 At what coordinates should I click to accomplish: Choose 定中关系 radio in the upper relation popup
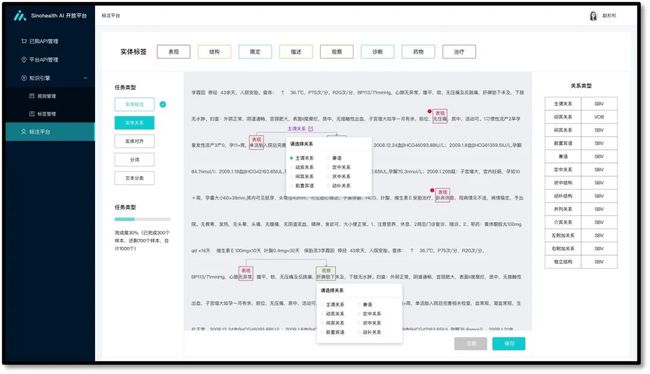click(x=329, y=167)
